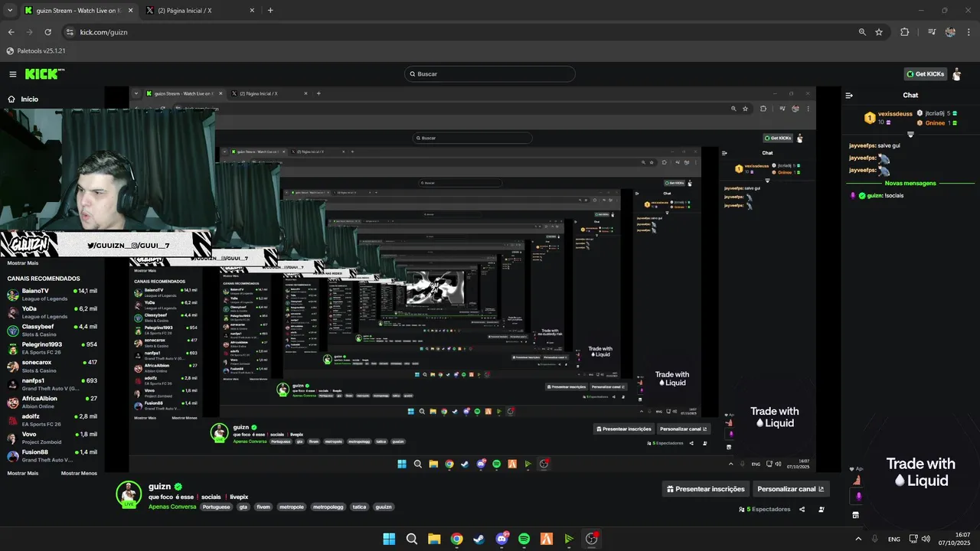Open Fusion88 recommended channel
980x551 pixels.
(52, 456)
